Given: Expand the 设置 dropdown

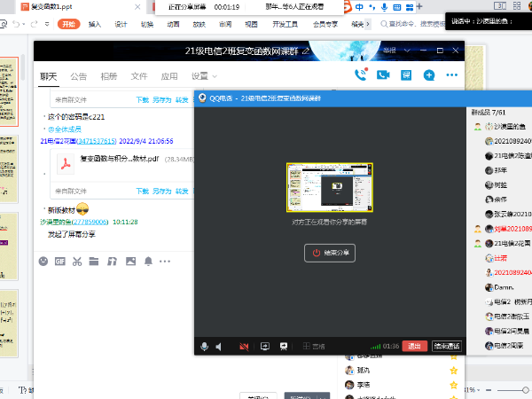Looking at the screenshot, I should [x=204, y=76].
